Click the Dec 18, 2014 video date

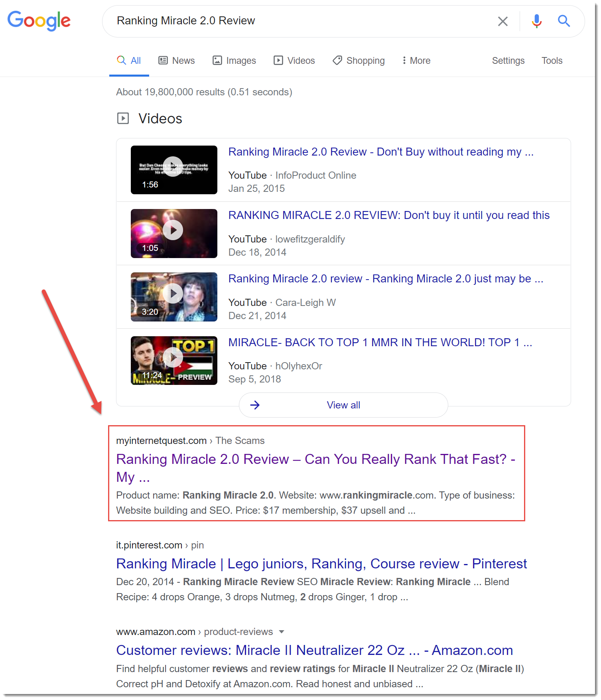(x=257, y=252)
